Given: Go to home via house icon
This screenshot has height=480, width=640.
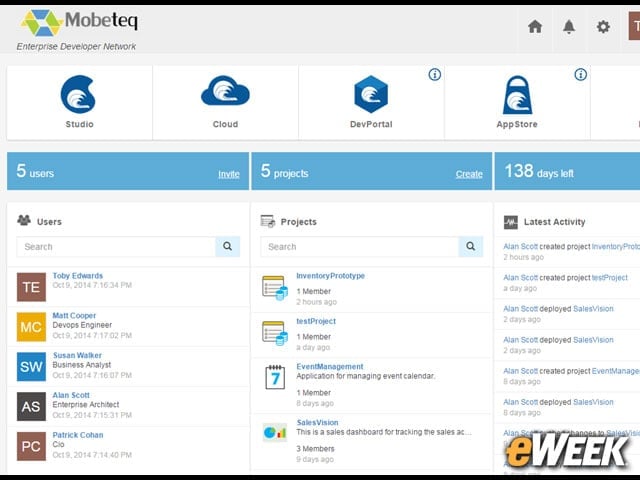Looking at the screenshot, I should click(x=535, y=27).
